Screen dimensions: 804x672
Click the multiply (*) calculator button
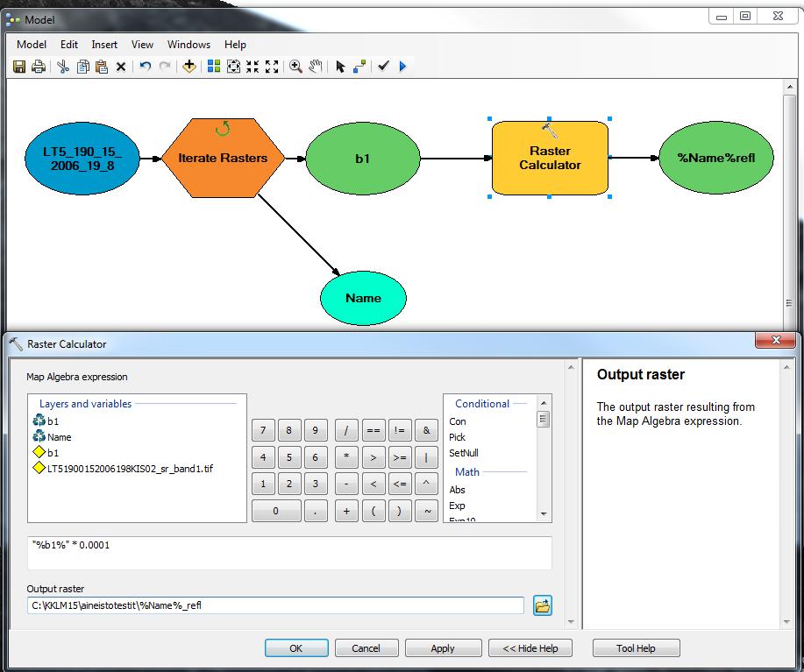(x=346, y=456)
